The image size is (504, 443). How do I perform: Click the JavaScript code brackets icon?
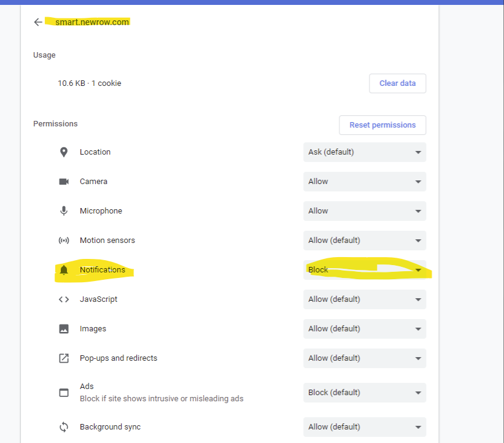coord(64,299)
